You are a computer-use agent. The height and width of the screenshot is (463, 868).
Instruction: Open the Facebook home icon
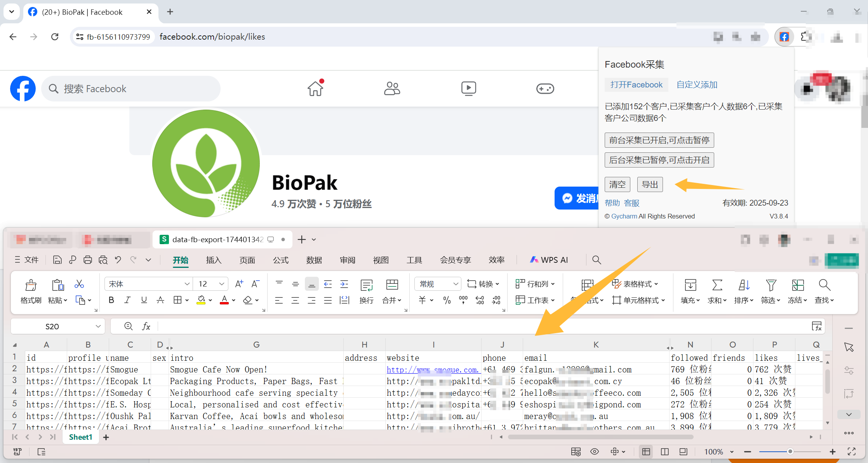click(315, 88)
